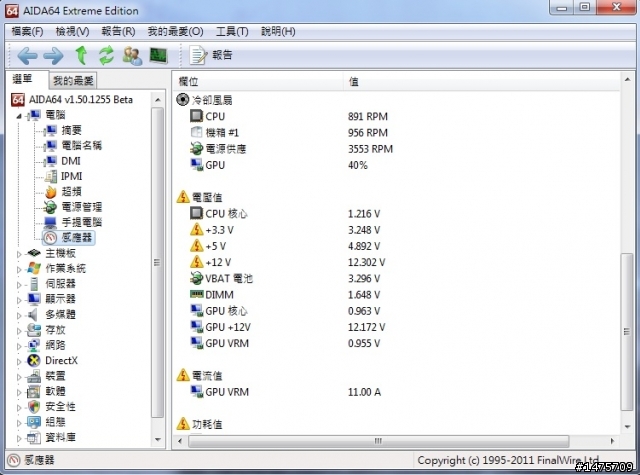Switch to the 我的最愛 tab

click(x=73, y=81)
